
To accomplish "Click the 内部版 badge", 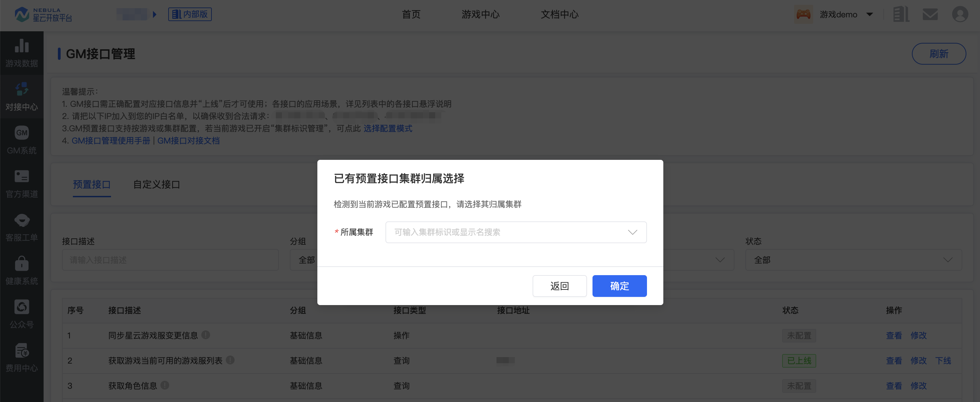I will coord(190,14).
